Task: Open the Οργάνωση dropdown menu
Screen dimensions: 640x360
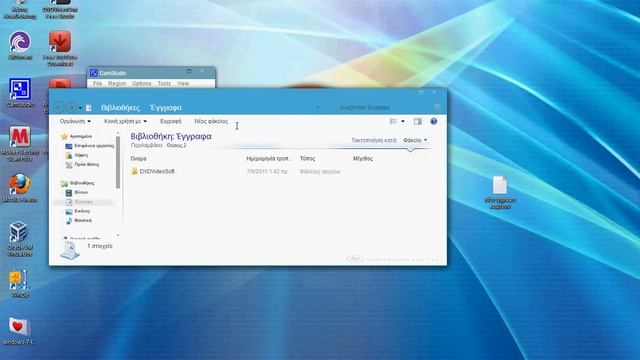Action: [x=75, y=121]
